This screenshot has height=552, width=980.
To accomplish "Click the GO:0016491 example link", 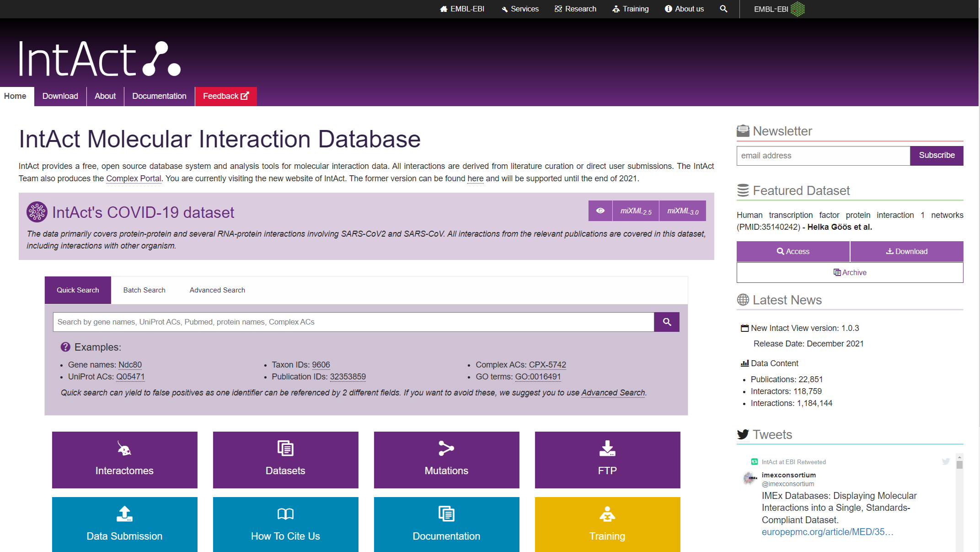I will click(538, 377).
